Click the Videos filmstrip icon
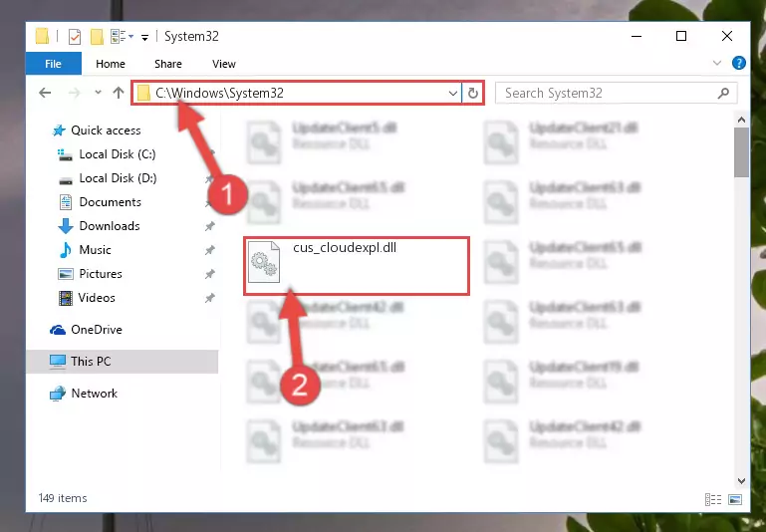 pyautogui.click(x=66, y=298)
